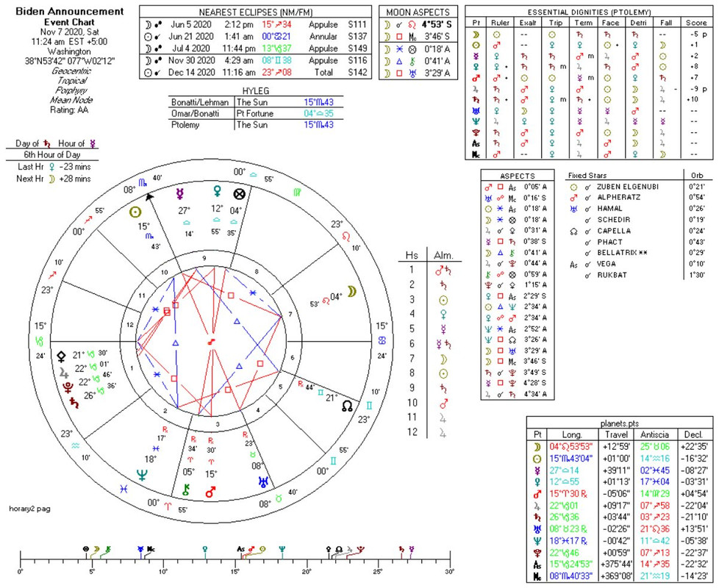The height and width of the screenshot is (588, 719).
Task: Click the Aquarius sign glyph at 23° cusp
Action: point(76,445)
